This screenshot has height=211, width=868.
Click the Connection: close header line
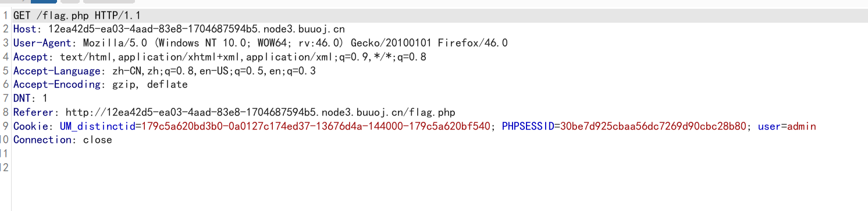tap(62, 140)
